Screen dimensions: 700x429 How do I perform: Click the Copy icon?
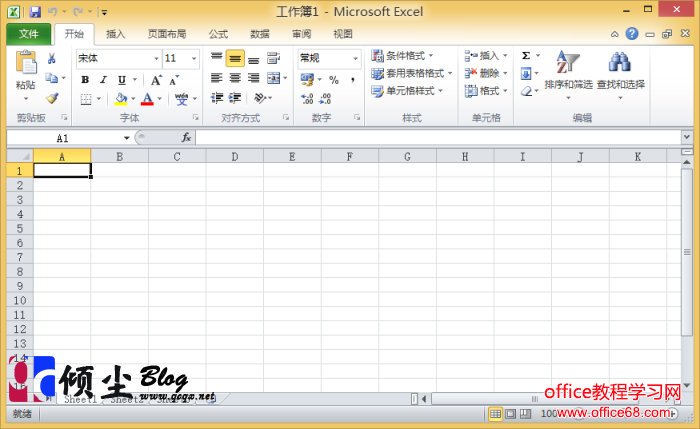pos(52,78)
